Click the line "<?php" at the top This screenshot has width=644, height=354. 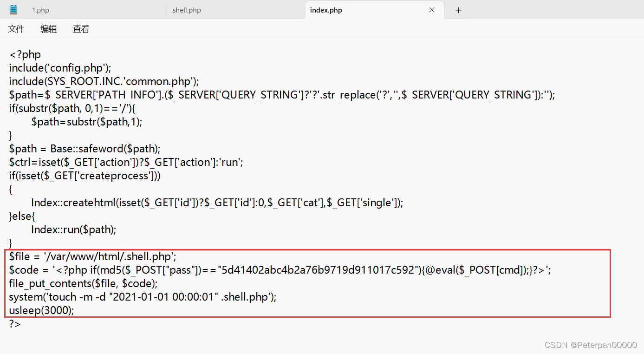click(25, 54)
